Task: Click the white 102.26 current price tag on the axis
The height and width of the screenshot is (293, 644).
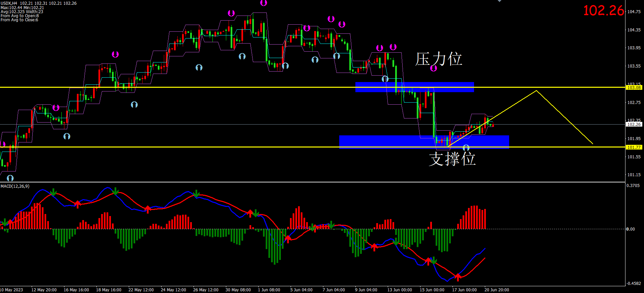Action: [634, 125]
